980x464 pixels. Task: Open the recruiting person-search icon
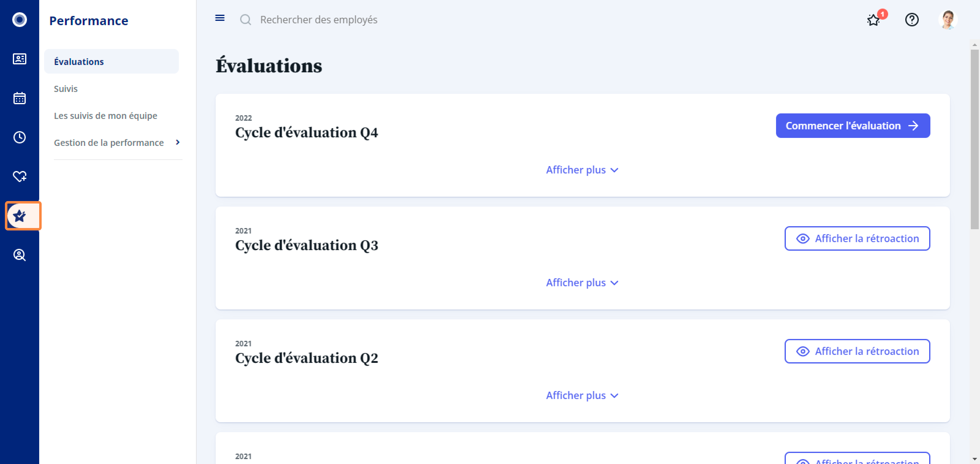pyautogui.click(x=19, y=255)
